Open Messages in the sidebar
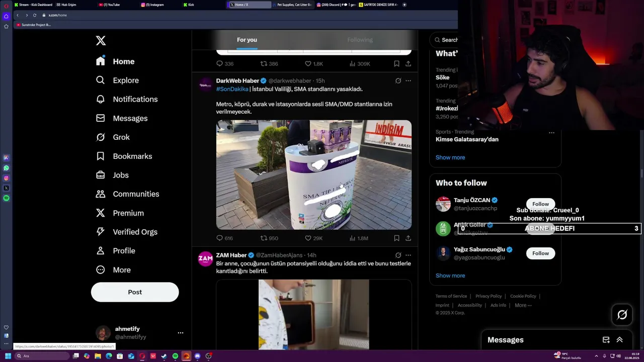 pyautogui.click(x=121, y=118)
